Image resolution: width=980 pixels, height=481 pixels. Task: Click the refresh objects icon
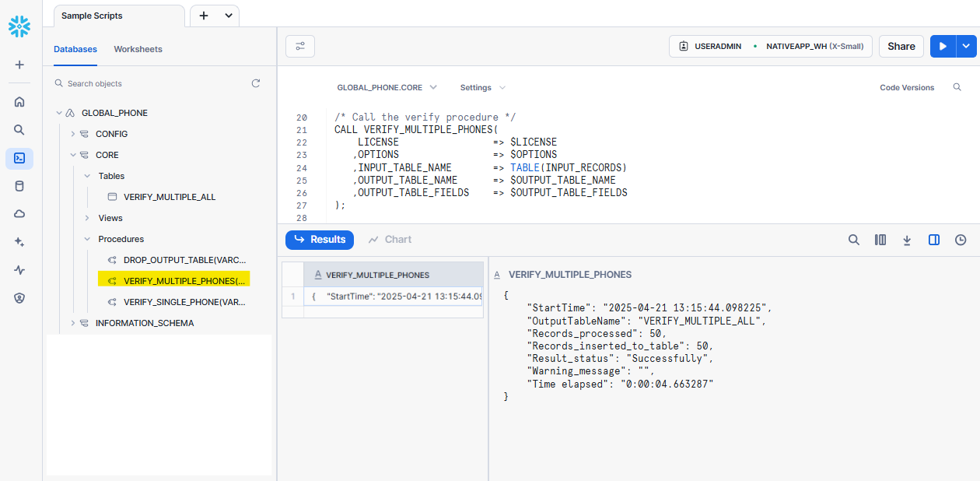click(256, 83)
